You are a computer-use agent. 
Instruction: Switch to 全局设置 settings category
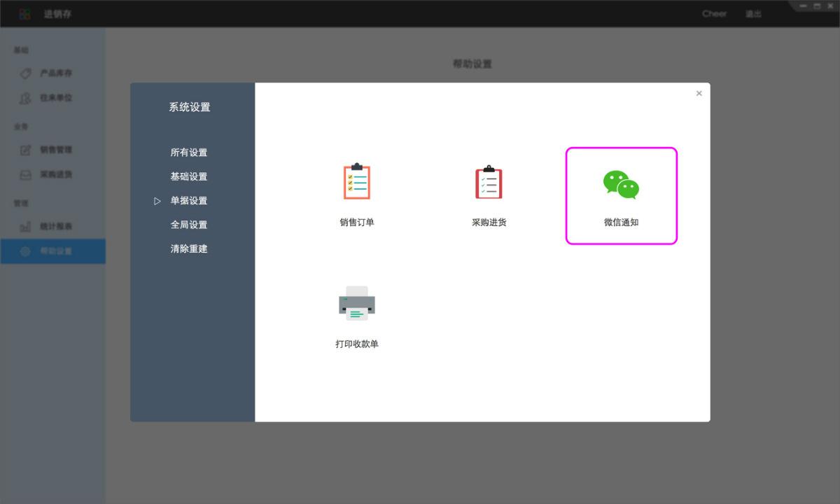point(189,225)
